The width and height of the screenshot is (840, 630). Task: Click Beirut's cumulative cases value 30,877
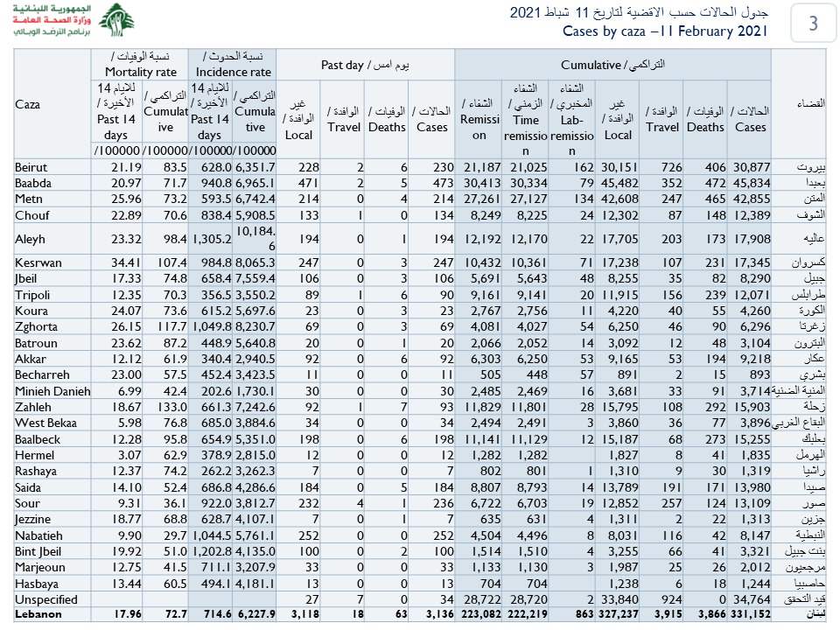tap(752, 167)
